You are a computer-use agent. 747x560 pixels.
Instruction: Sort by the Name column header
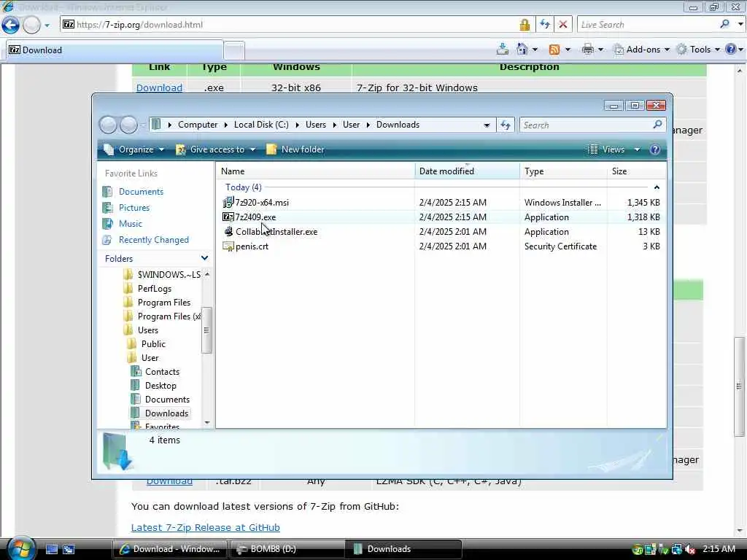coord(315,171)
